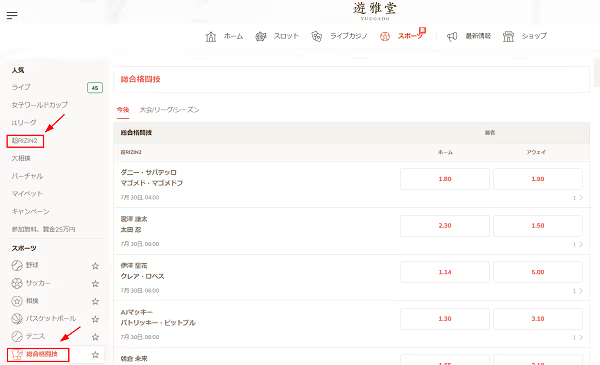
Task: Select サッカー sport label
Action: [38, 283]
